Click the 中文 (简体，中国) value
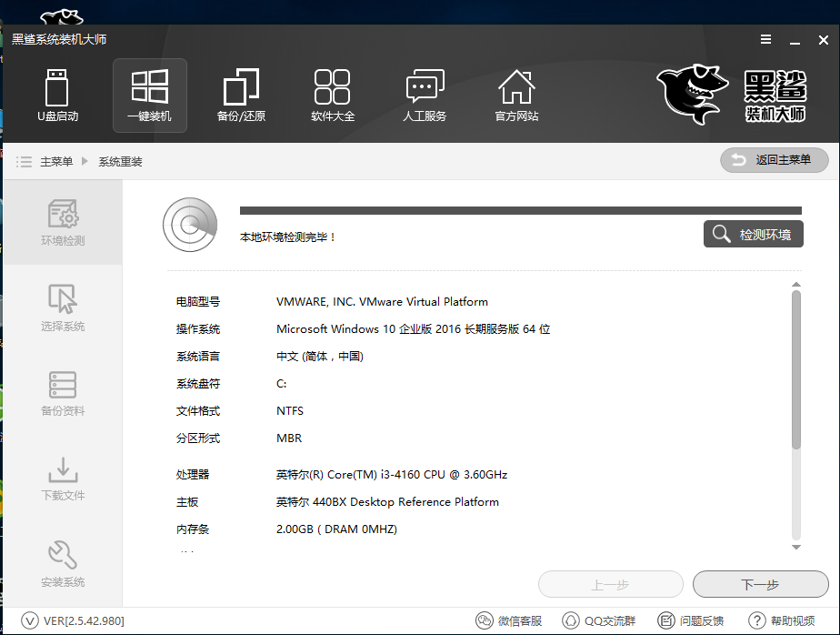 click(320, 356)
